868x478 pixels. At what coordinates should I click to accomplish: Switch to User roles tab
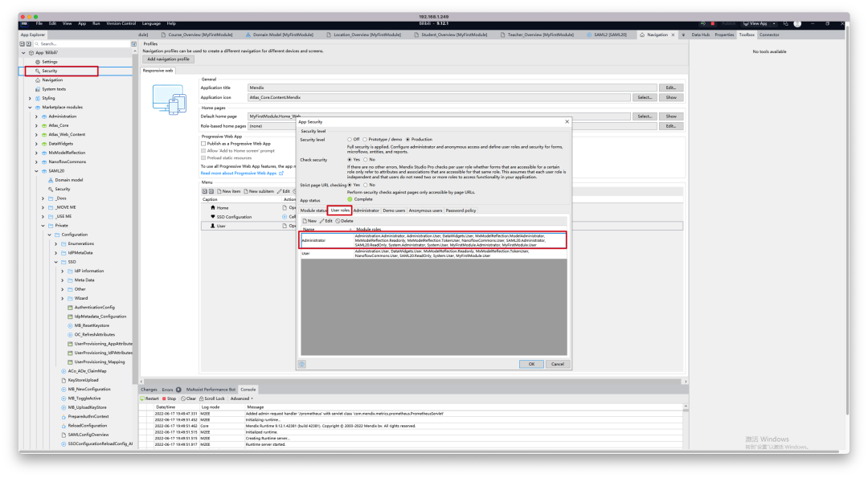(x=340, y=210)
